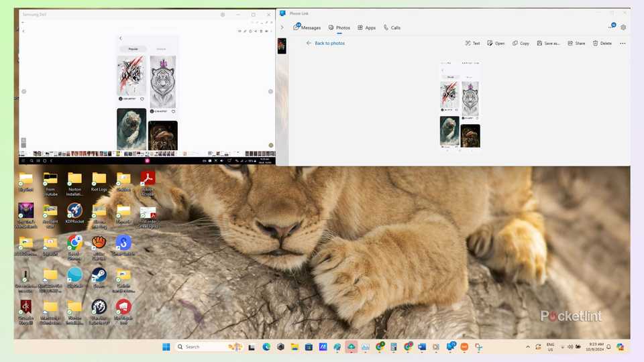Switch to the Photos tab in Phone Link
Viewport: 644px width, 362px height.
(339, 27)
